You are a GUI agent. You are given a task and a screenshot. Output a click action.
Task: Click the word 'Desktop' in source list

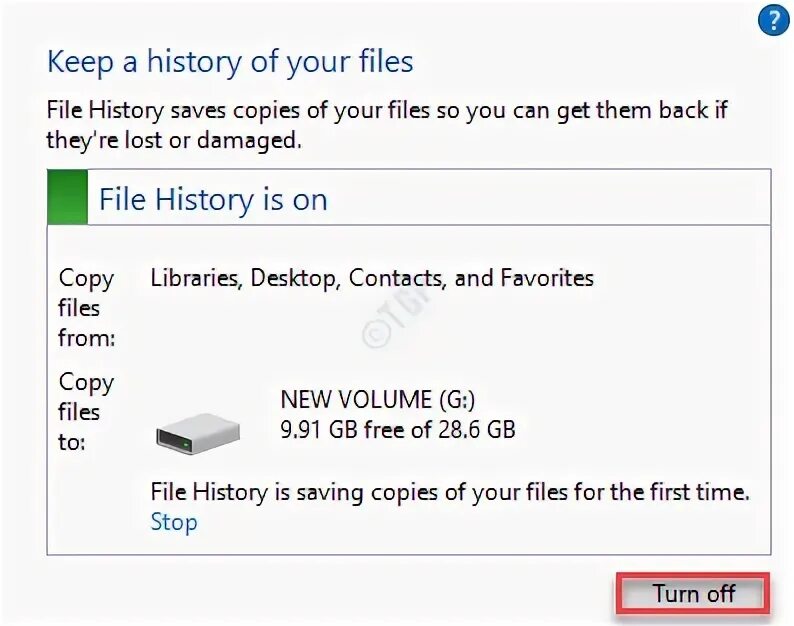[x=294, y=278]
